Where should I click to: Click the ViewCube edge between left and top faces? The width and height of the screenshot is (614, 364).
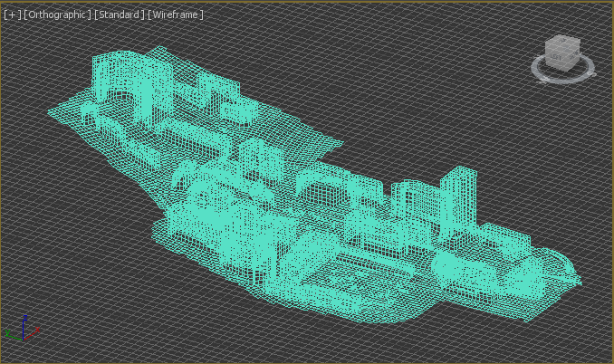(554, 47)
